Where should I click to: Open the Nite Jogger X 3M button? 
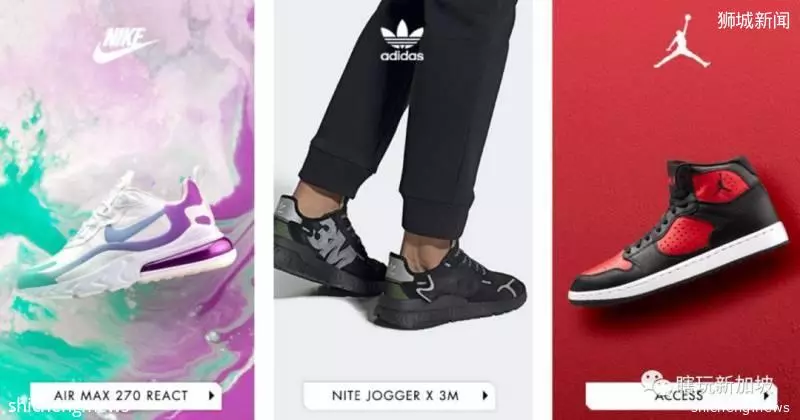point(399,396)
